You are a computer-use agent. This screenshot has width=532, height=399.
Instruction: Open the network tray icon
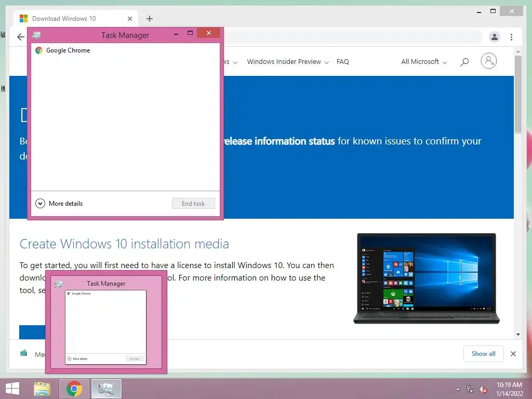471,389
